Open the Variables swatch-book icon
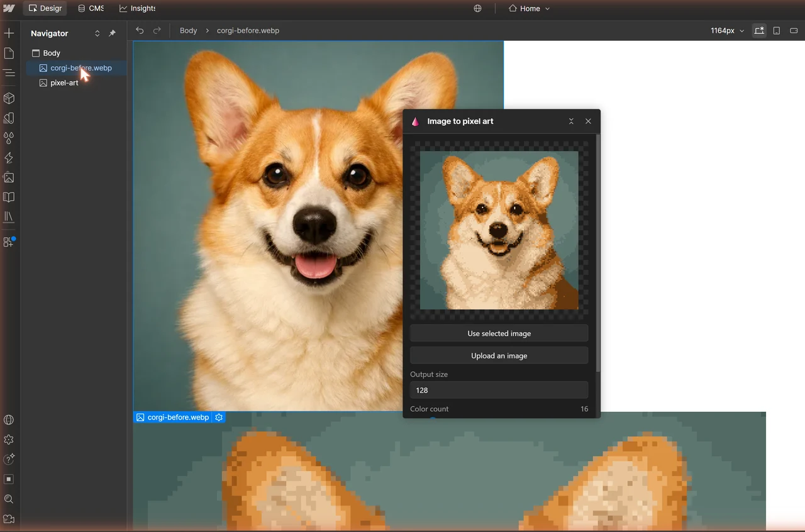The width and height of the screenshot is (805, 532). [9, 118]
